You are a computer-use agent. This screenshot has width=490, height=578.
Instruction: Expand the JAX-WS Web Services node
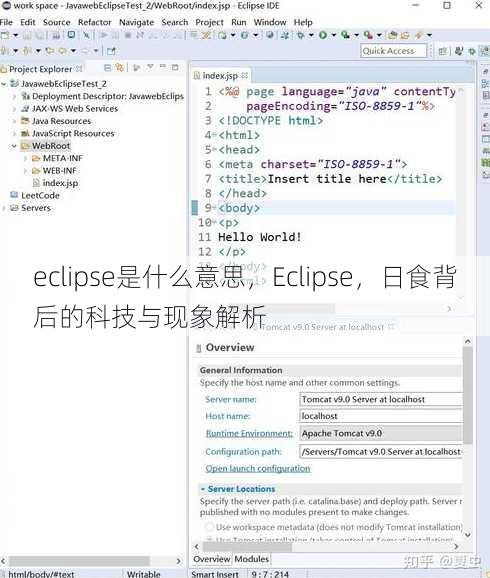[x=14, y=109]
